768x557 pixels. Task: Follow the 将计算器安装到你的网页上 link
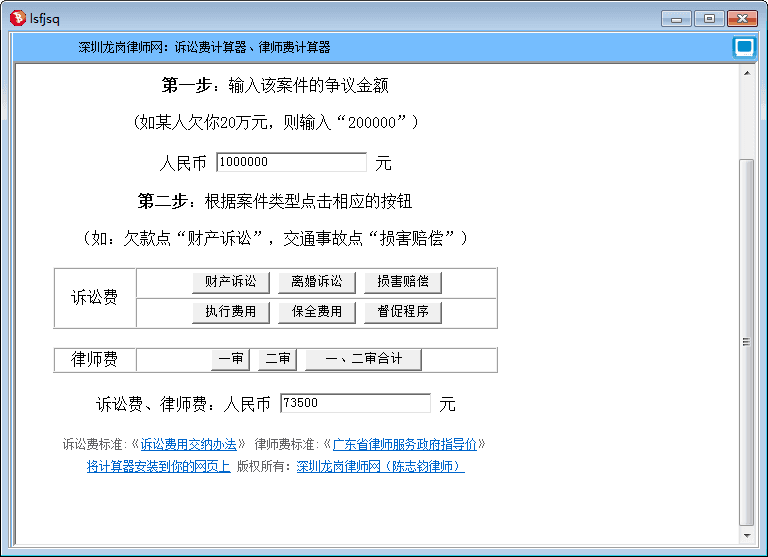(x=158, y=466)
